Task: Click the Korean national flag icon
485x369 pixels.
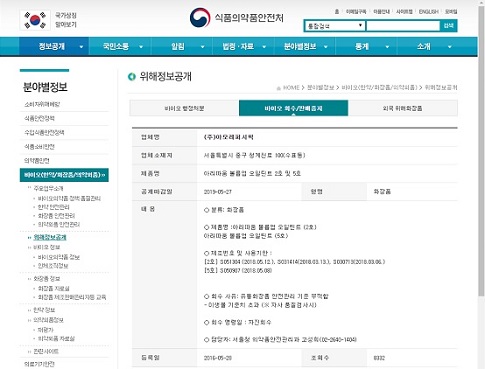Action: (x=35, y=20)
